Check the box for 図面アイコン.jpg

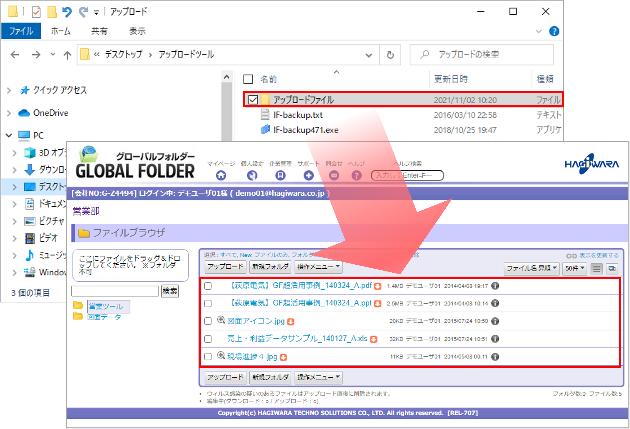click(208, 321)
